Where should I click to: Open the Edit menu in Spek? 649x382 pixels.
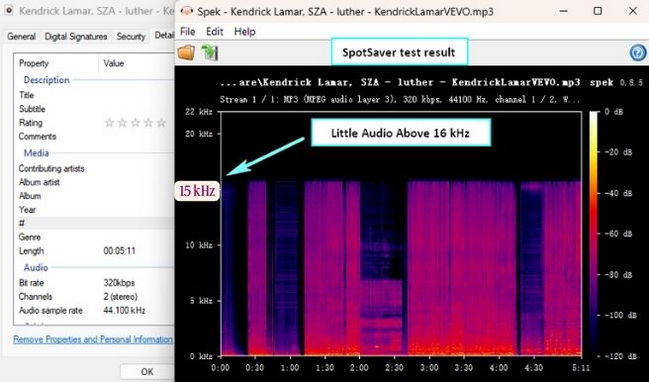click(214, 31)
